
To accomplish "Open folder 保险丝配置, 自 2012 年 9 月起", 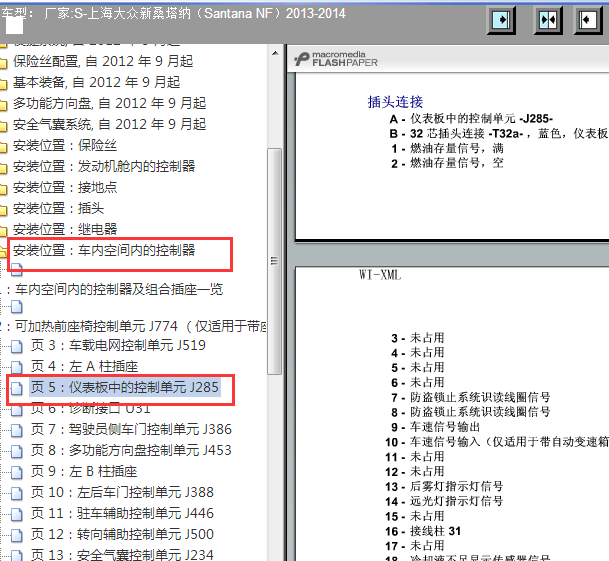I will tap(103, 61).
